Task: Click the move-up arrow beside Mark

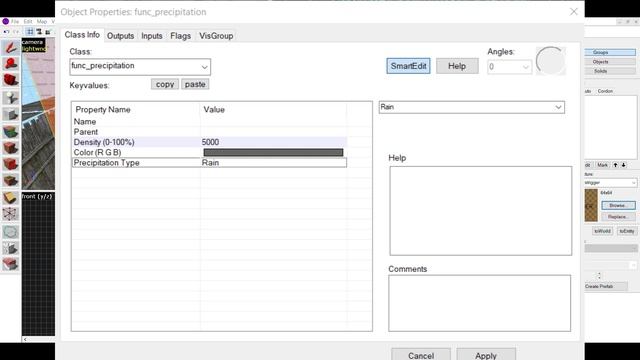Action: coord(616,165)
